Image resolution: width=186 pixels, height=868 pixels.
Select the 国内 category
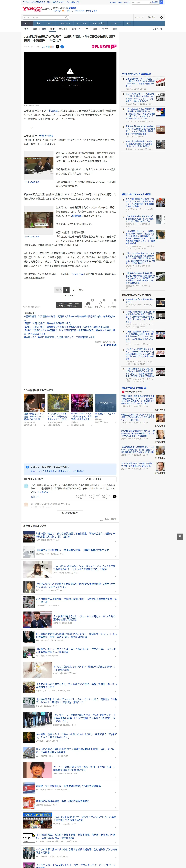coord(35,29)
